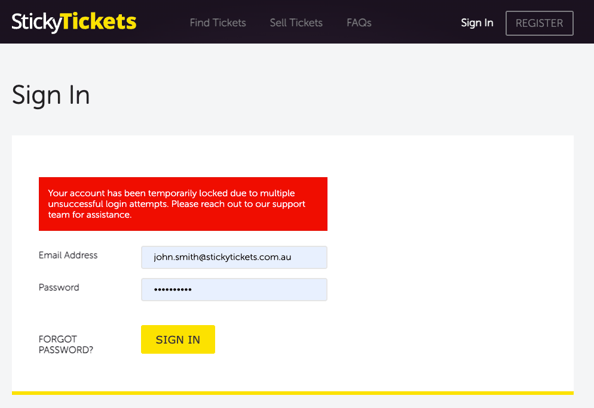The image size is (594, 408).
Task: Focus the Email Address input field
Action: click(234, 257)
